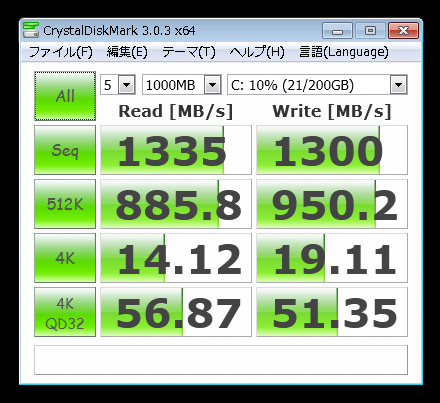
Task: Select the Seq read result 1335
Action: click(x=176, y=150)
